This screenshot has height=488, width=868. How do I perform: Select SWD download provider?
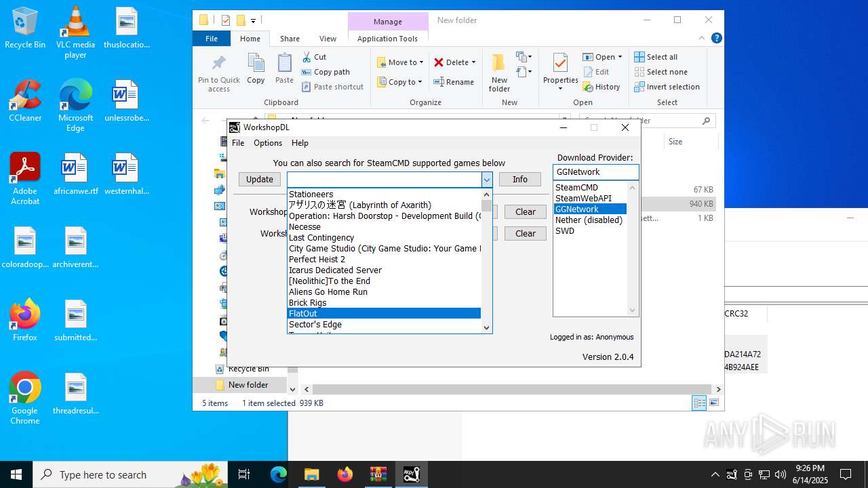[590, 230]
